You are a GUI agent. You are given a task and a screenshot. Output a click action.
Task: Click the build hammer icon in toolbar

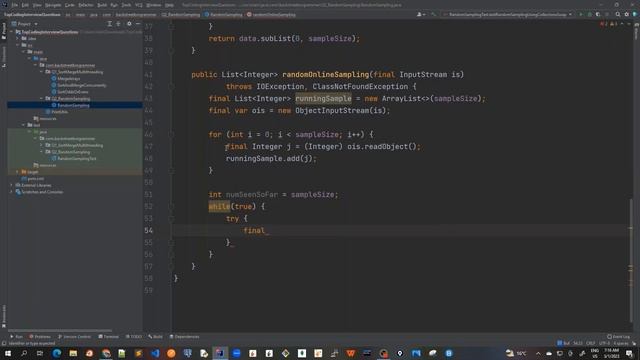point(433,14)
